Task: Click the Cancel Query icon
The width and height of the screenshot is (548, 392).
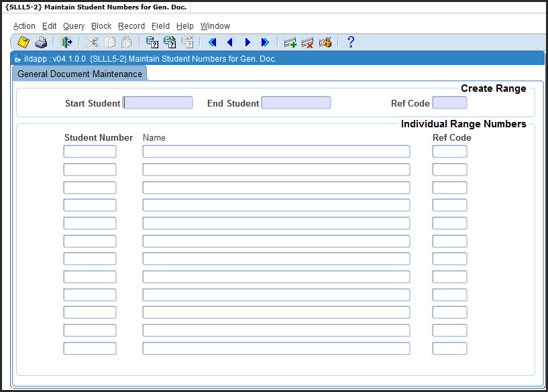Action: pyautogui.click(x=187, y=42)
